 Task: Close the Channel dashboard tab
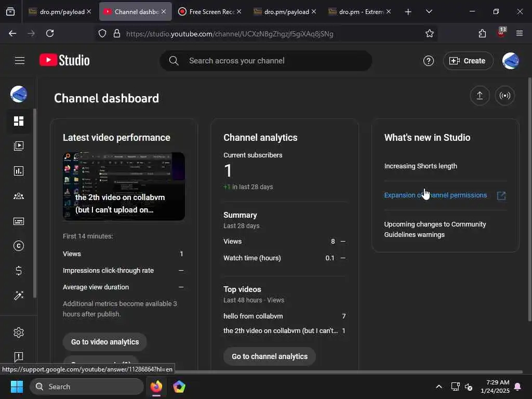[x=164, y=11]
